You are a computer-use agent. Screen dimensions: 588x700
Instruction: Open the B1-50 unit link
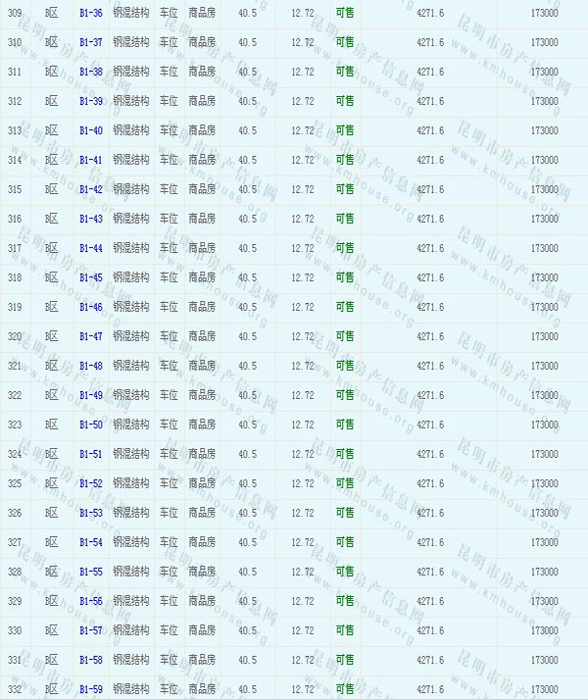click(x=90, y=425)
